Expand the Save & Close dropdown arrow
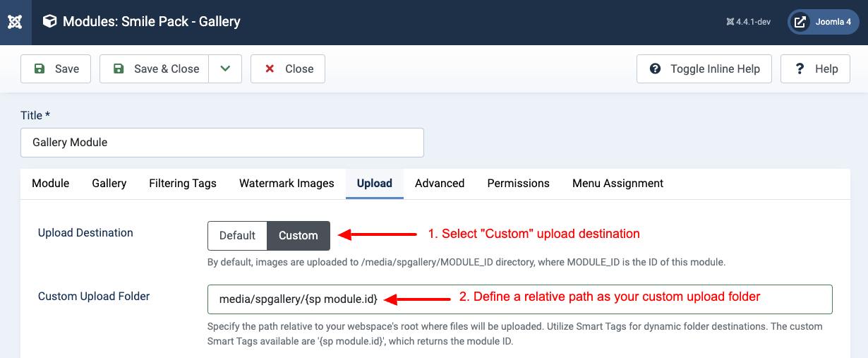 pos(225,68)
